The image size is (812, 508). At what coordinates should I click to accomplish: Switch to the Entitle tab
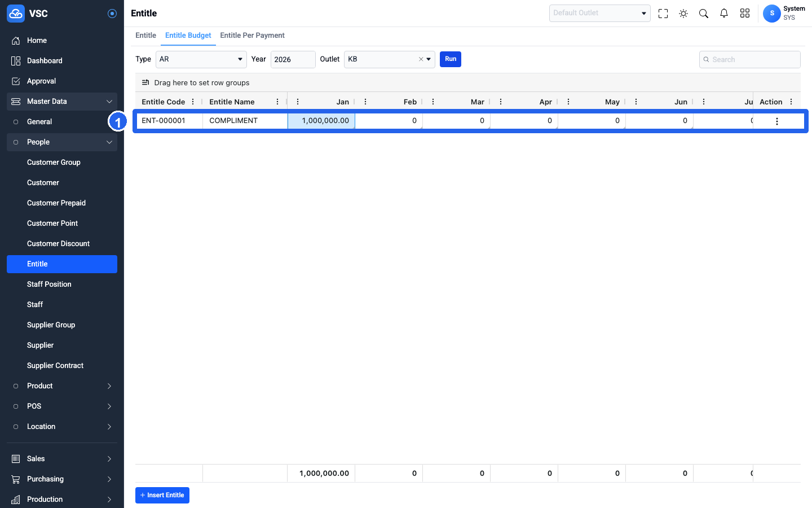point(145,36)
